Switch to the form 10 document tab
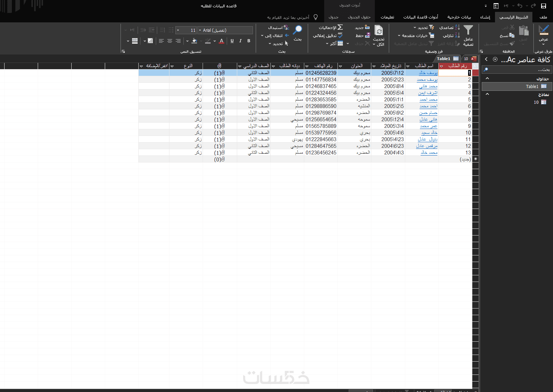553x392 pixels. pos(470,59)
